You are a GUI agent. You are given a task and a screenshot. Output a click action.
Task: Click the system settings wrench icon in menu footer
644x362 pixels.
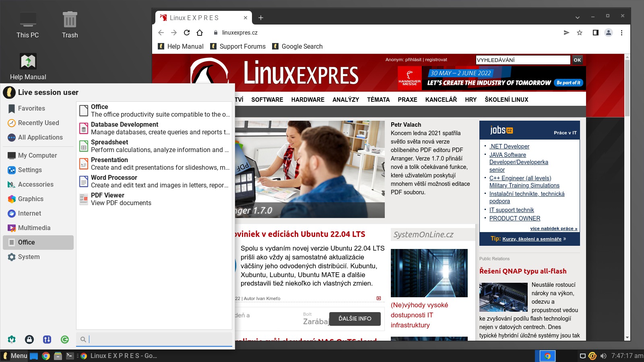click(x=12, y=339)
